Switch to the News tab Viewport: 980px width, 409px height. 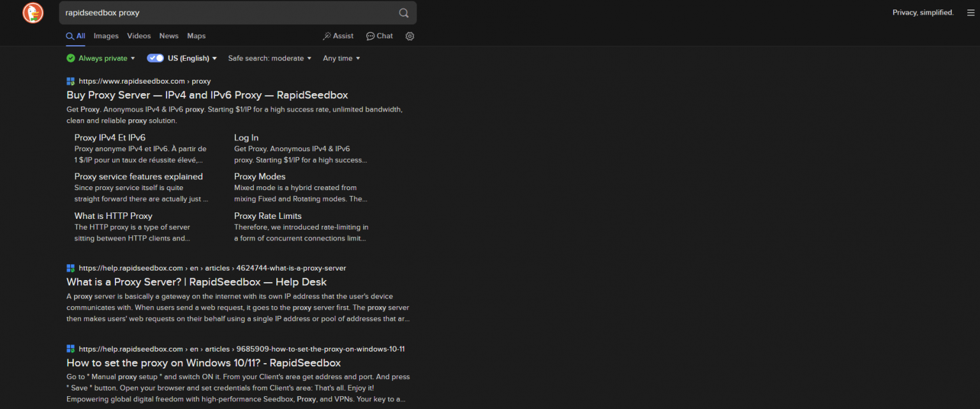coord(168,36)
